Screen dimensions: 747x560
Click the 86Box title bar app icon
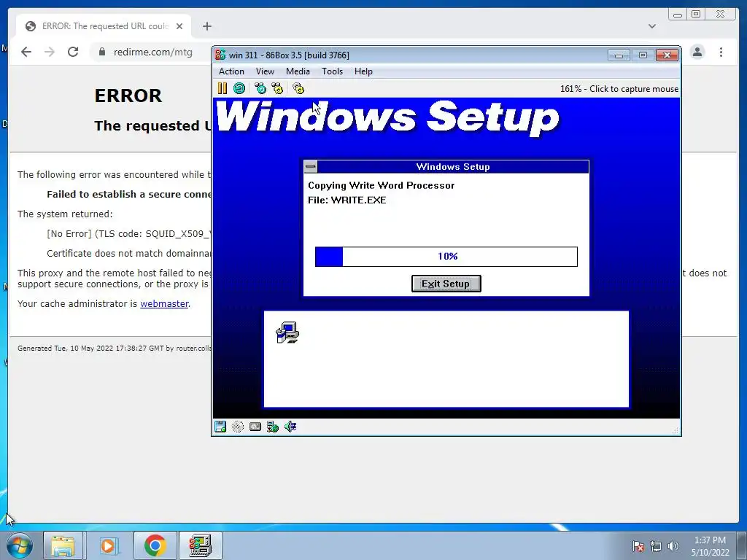(220, 55)
